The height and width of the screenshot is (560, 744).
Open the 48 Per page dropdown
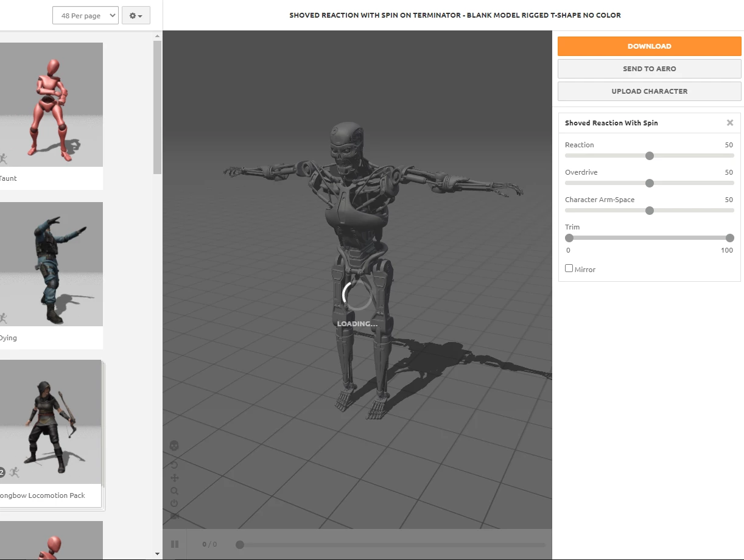(x=85, y=16)
